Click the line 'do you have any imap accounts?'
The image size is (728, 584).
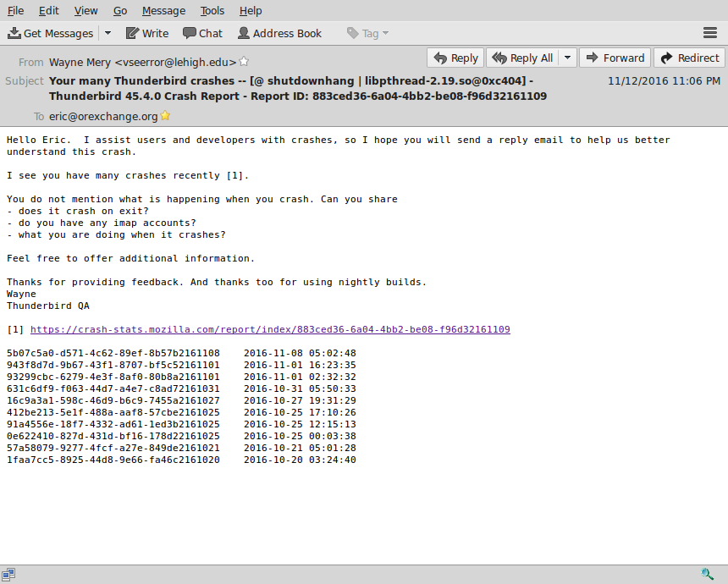(x=102, y=223)
